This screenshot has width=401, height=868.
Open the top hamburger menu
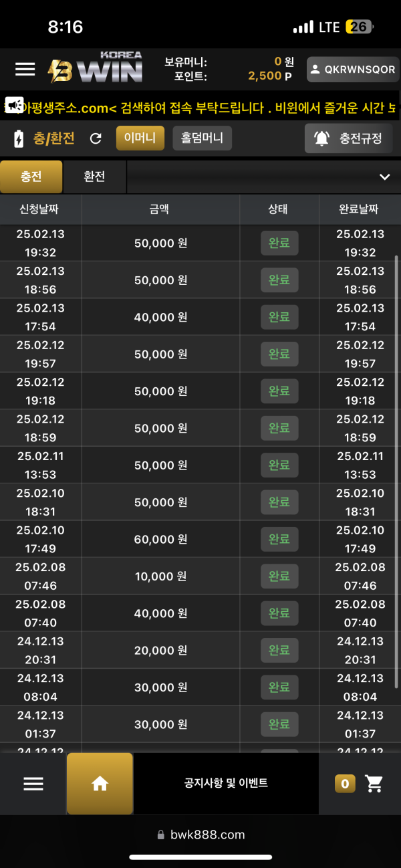point(25,69)
